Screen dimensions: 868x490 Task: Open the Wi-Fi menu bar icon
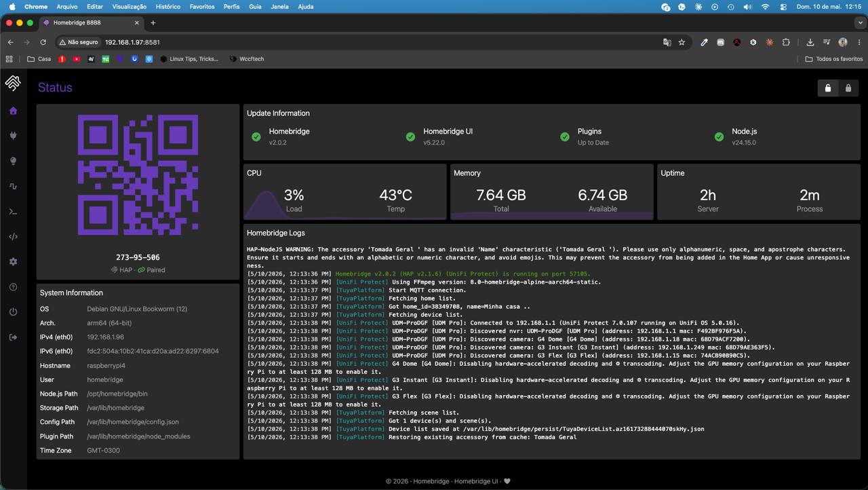765,7
